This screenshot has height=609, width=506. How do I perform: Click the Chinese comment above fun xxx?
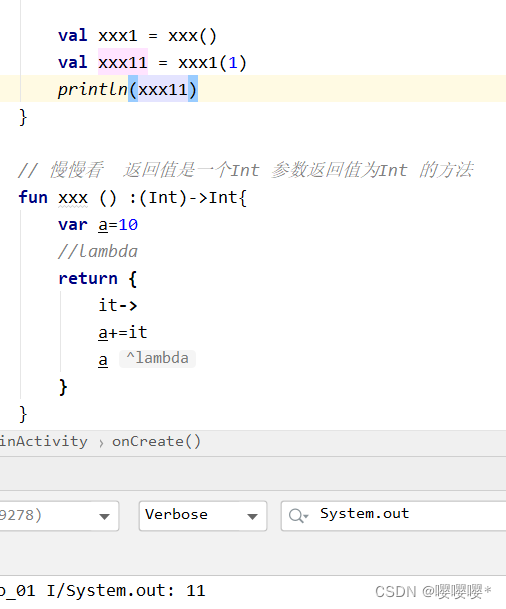pyautogui.click(x=246, y=170)
